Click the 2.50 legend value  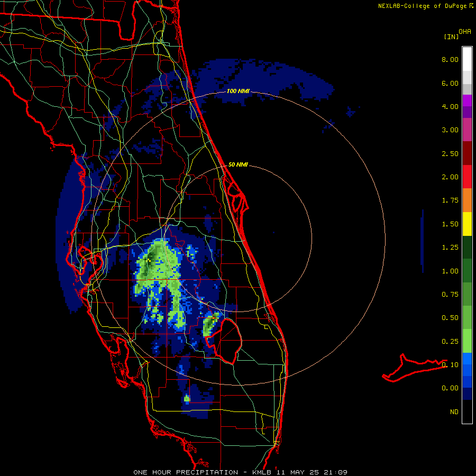point(450,153)
